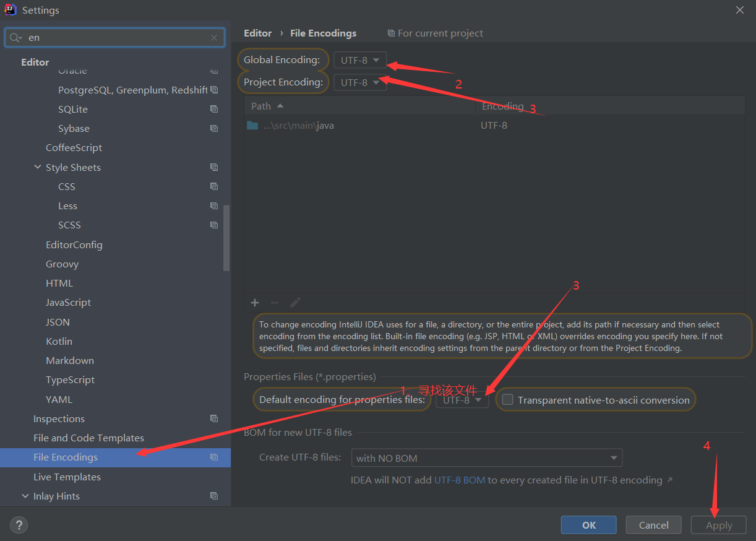This screenshot has width=756, height=541.
Task: Click the Editor breadcrumb link
Action: [258, 33]
